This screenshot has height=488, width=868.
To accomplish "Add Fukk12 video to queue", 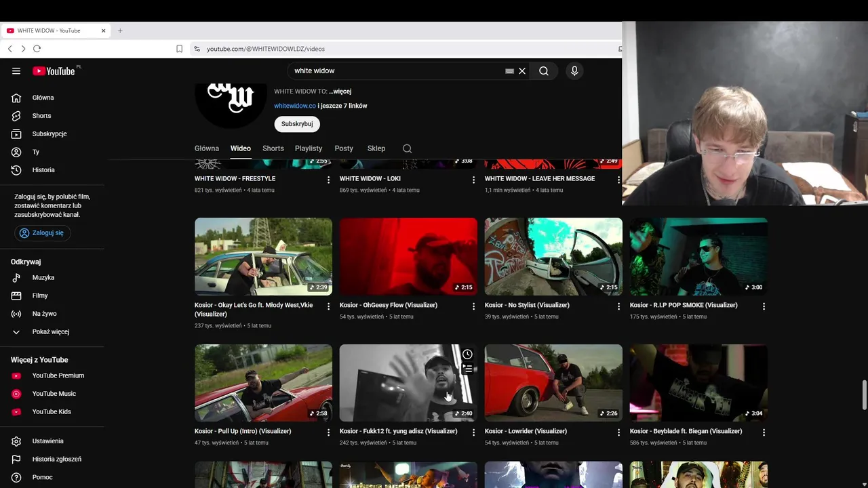I will tap(467, 369).
